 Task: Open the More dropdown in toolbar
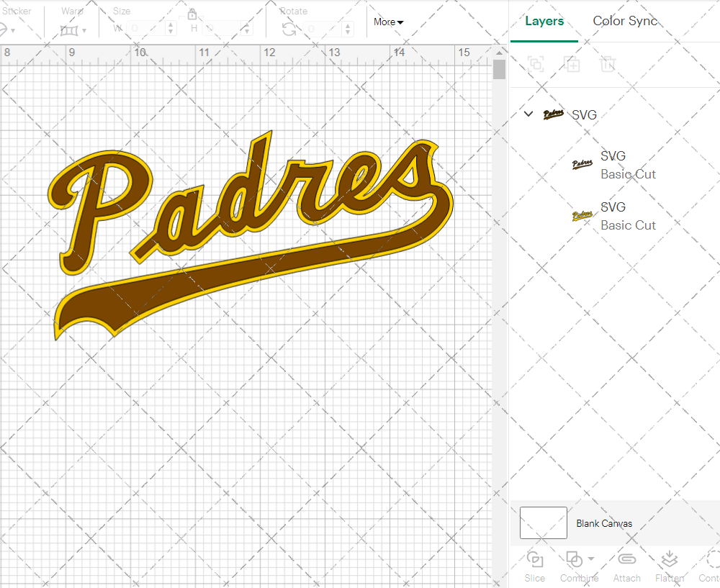(x=388, y=22)
